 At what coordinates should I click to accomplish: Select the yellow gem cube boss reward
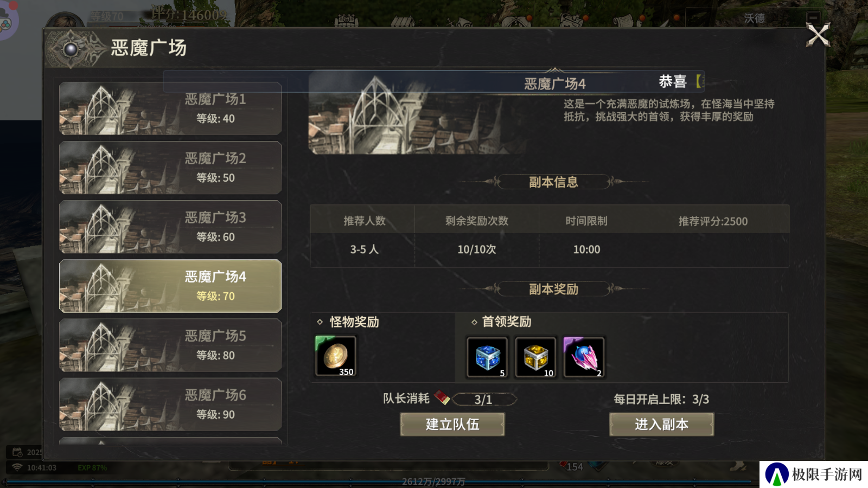pos(535,357)
